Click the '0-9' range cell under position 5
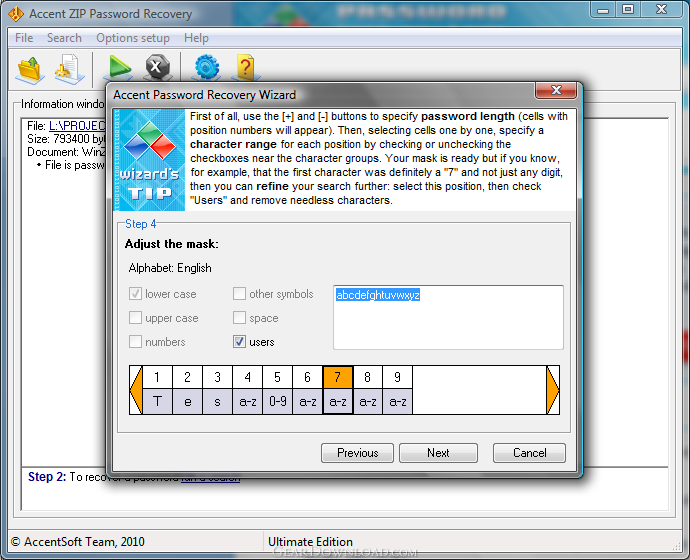 pos(277,402)
